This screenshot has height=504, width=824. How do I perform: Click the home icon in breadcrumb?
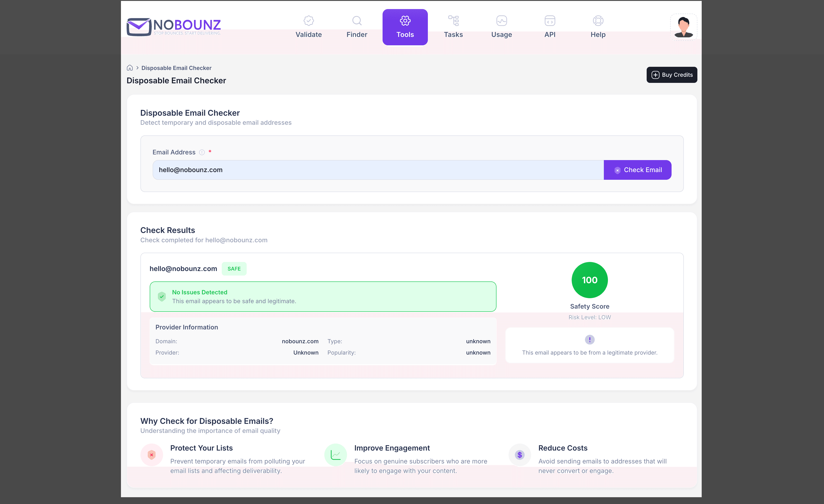tap(130, 67)
